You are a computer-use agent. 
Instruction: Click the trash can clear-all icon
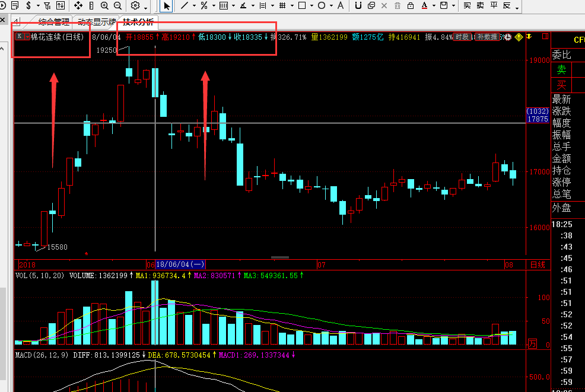(x=398, y=5)
